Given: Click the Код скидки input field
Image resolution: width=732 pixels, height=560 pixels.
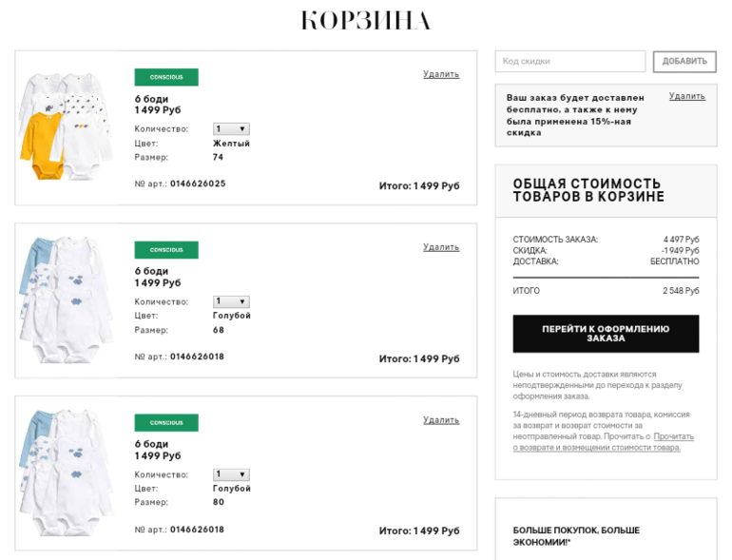Looking at the screenshot, I should pyautogui.click(x=570, y=61).
